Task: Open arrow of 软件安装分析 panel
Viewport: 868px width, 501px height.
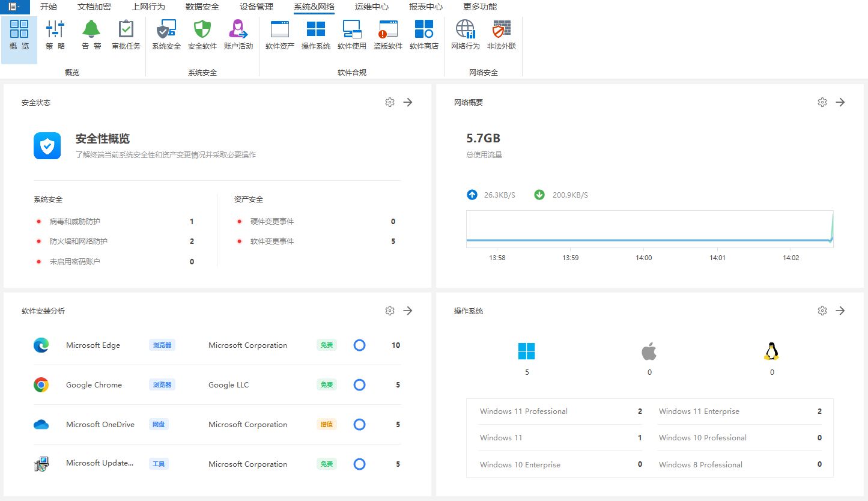Action: click(x=408, y=311)
